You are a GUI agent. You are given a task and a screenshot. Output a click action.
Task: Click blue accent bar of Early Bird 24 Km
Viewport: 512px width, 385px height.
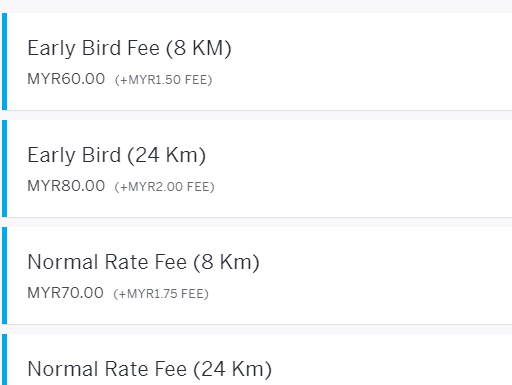[4, 169]
